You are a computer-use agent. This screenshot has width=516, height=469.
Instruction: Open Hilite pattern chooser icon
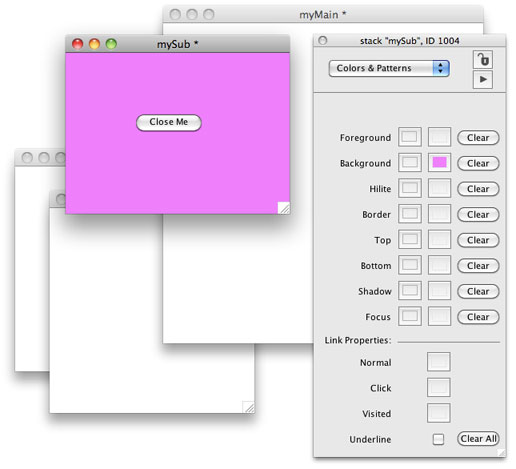click(410, 188)
